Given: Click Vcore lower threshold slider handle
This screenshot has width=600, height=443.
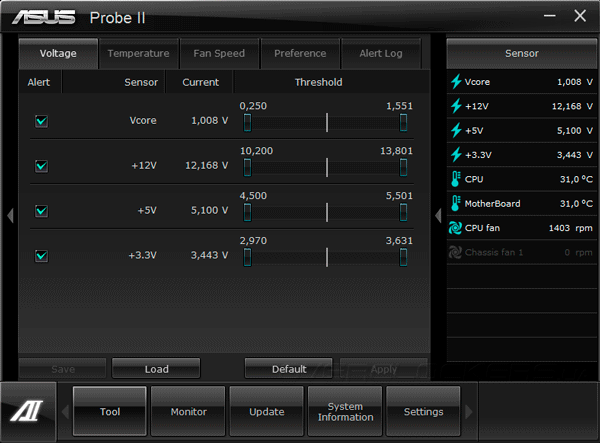Looking at the screenshot, I should click(x=248, y=122).
